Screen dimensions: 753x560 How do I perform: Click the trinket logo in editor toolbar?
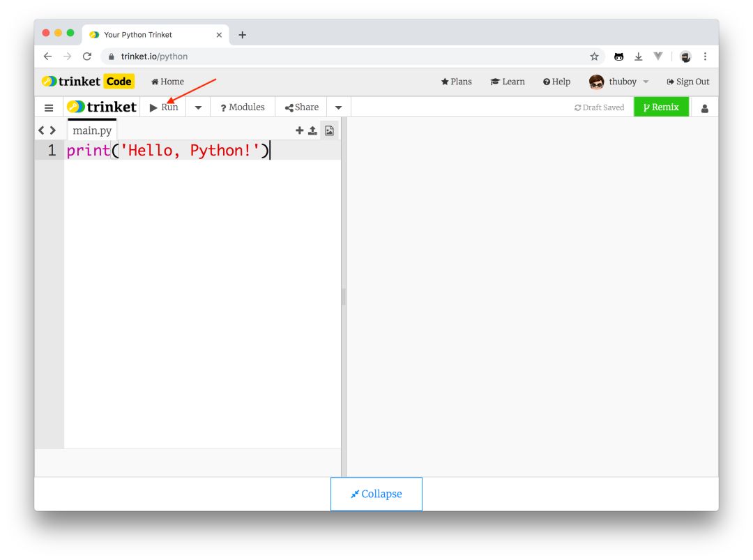click(x=101, y=107)
